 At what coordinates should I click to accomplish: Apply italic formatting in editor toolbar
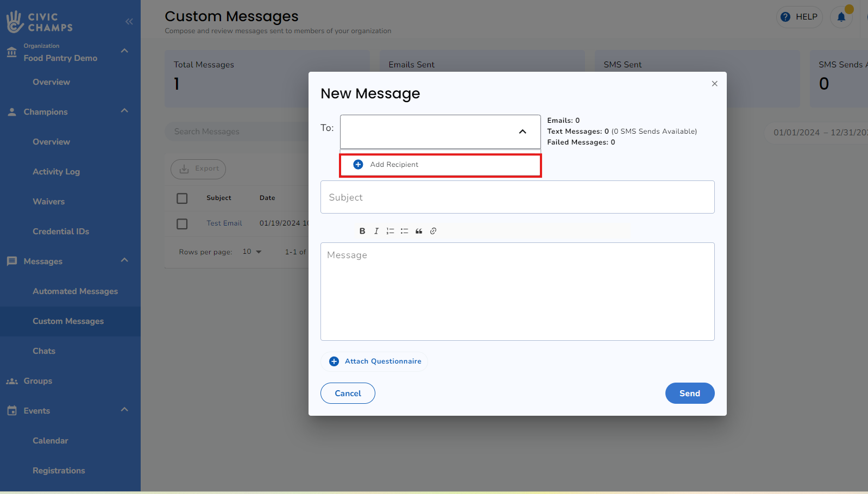376,231
